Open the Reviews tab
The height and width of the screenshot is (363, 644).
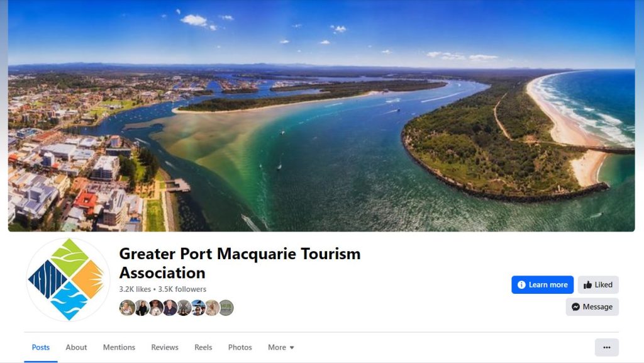165,347
